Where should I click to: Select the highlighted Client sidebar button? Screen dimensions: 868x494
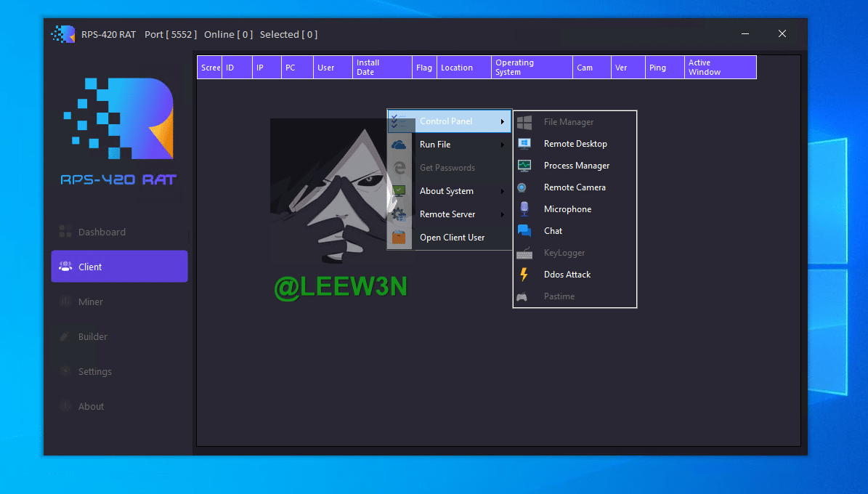click(x=119, y=267)
